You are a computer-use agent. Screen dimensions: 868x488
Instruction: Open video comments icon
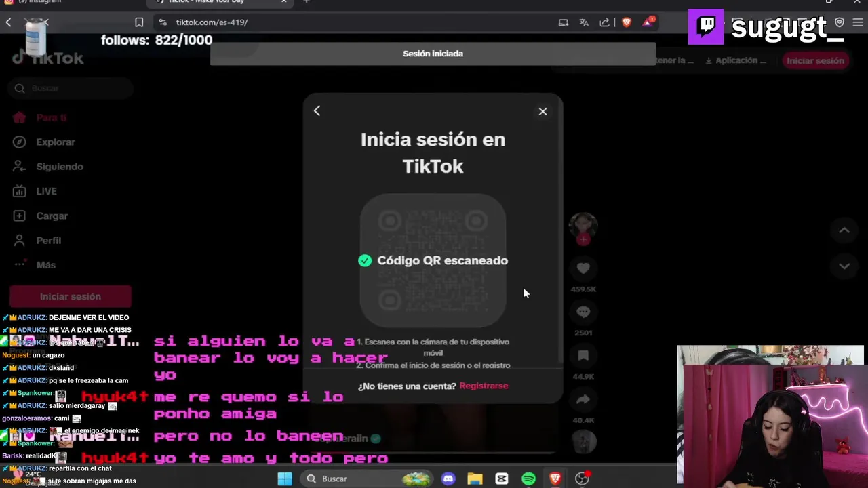583,312
